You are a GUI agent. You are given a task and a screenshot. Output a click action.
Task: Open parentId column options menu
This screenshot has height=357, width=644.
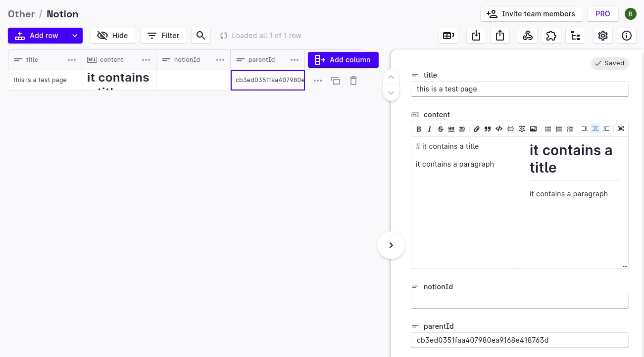(295, 60)
